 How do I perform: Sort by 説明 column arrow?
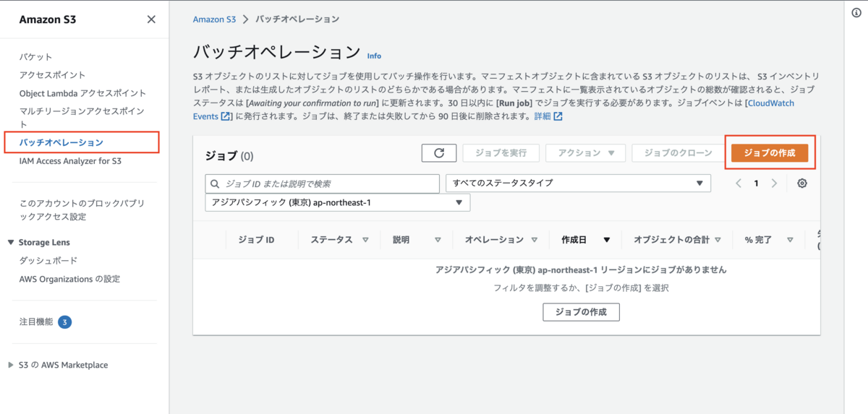pyautogui.click(x=438, y=240)
